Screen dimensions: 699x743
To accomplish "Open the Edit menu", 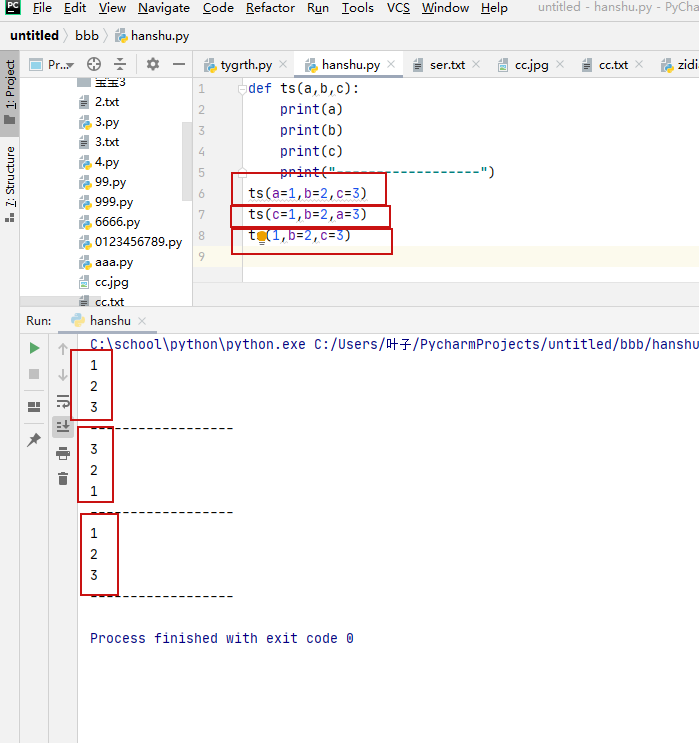I will 75,8.
